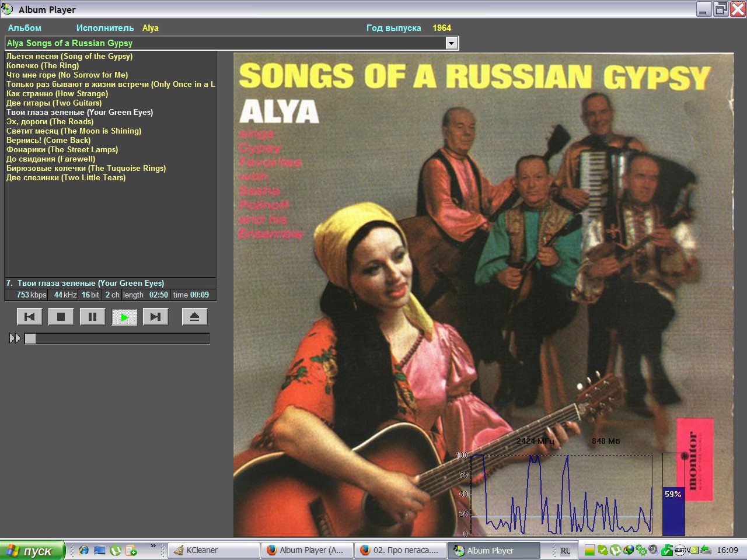Launch Internet Explorer from Quick Launch

click(84, 550)
